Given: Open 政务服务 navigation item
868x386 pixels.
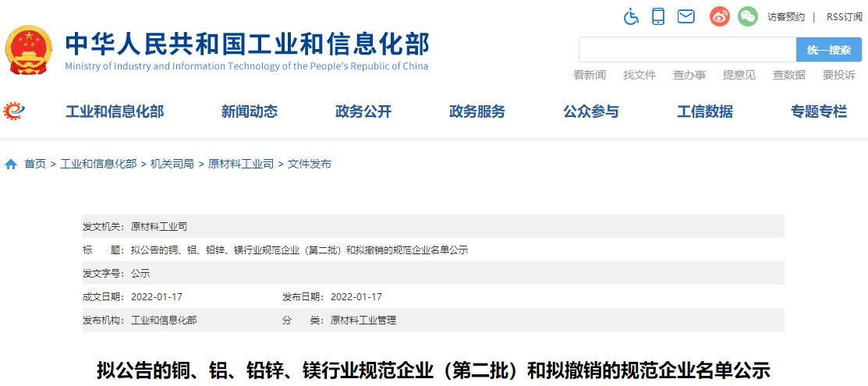Looking at the screenshot, I should point(477,112).
